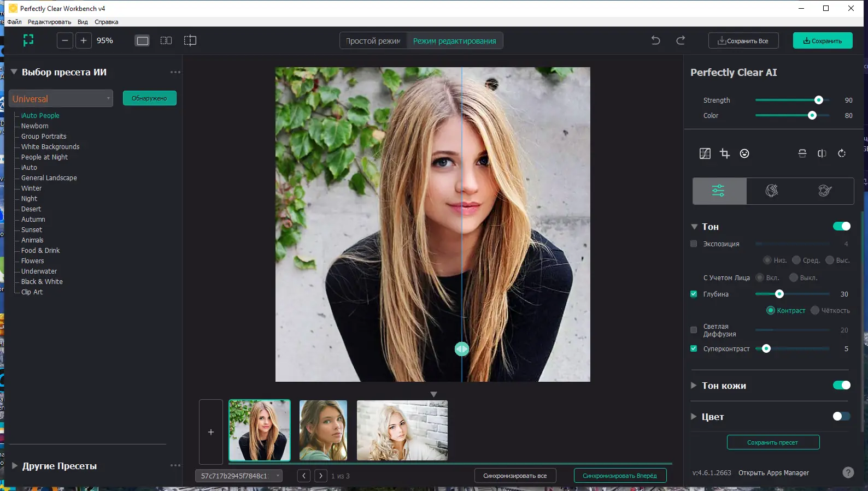Open Apps Manager link
Image resolution: width=868 pixels, height=491 pixels.
pyautogui.click(x=773, y=473)
